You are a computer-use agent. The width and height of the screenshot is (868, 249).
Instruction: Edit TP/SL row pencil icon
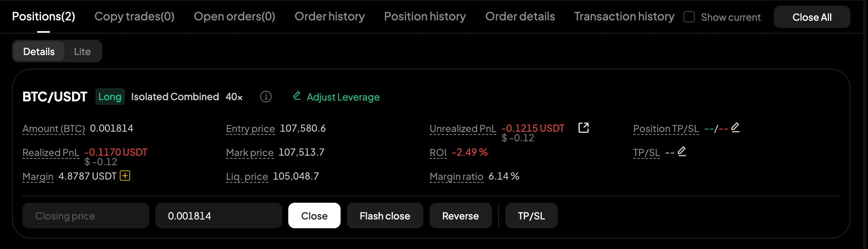682,152
